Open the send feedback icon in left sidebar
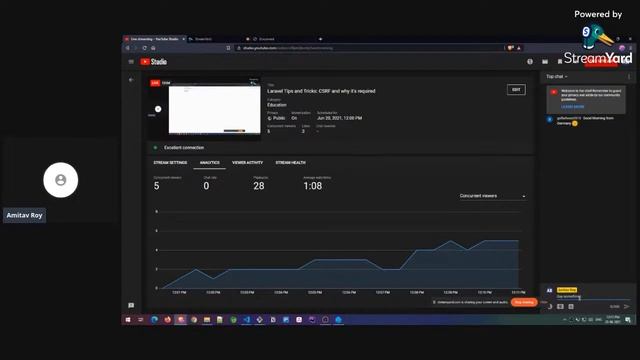This screenshot has height=360, width=640. click(x=131, y=305)
